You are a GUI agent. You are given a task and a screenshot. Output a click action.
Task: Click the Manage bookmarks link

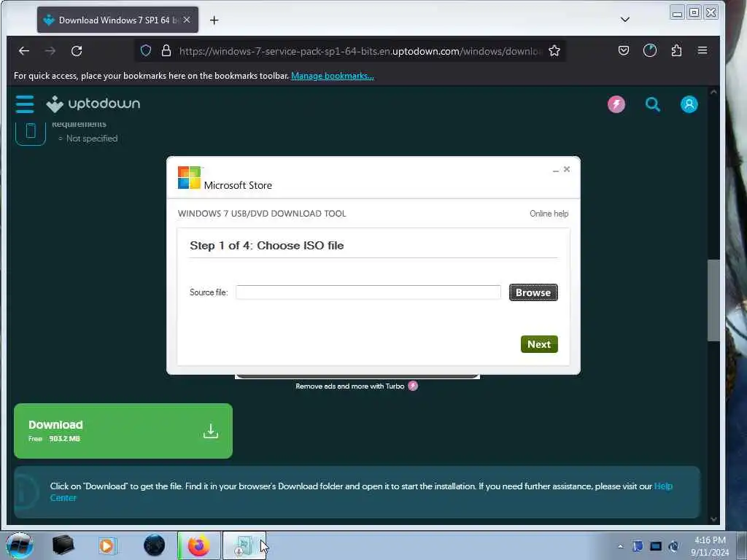click(332, 76)
